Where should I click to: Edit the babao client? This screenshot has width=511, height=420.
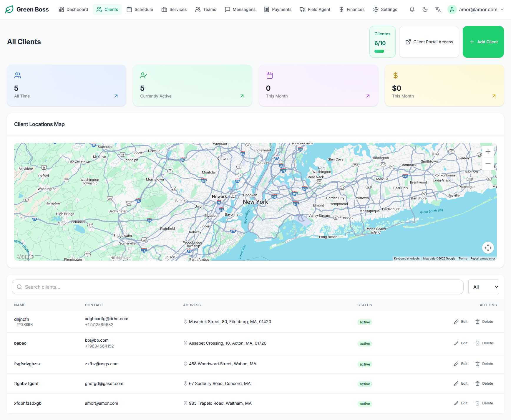[x=461, y=343]
